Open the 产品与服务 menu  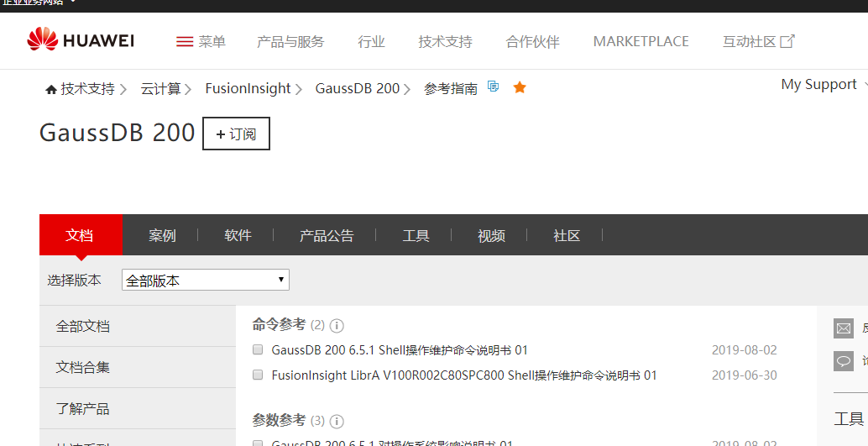(290, 41)
